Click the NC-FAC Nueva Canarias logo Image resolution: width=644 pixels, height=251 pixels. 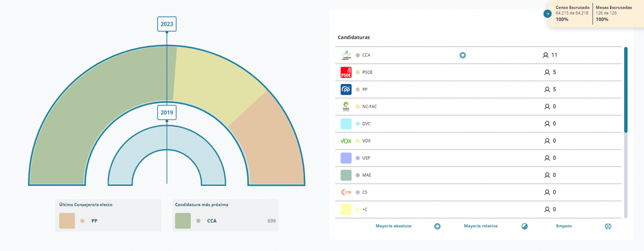click(346, 107)
